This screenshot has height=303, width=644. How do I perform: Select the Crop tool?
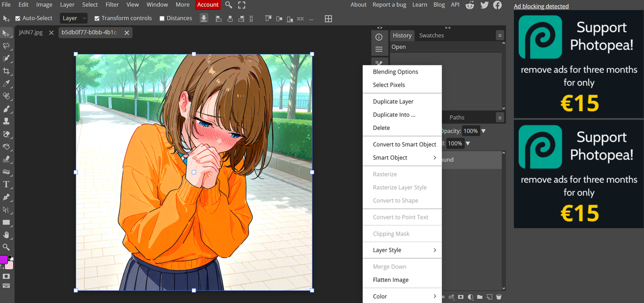point(7,71)
